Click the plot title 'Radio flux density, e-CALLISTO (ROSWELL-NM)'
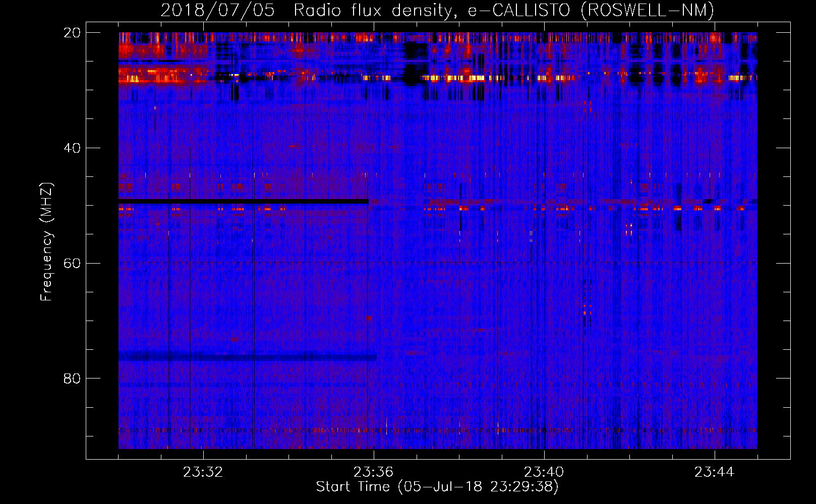 pos(504,10)
